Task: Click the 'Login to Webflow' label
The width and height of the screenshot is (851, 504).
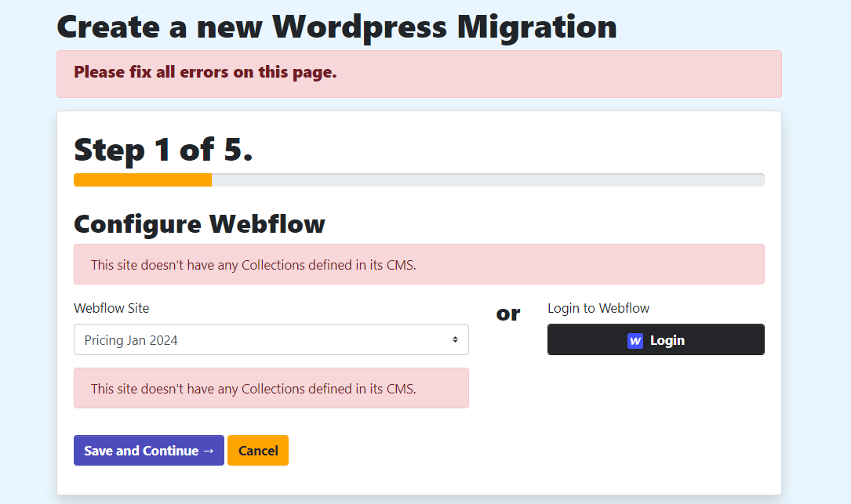Action: 598,308
